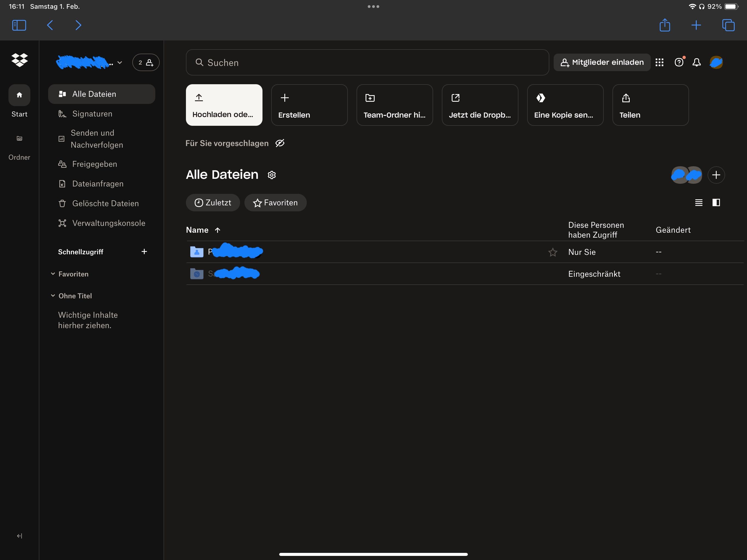Collapse the Ohne Titel section
The width and height of the screenshot is (747, 560).
click(x=53, y=296)
